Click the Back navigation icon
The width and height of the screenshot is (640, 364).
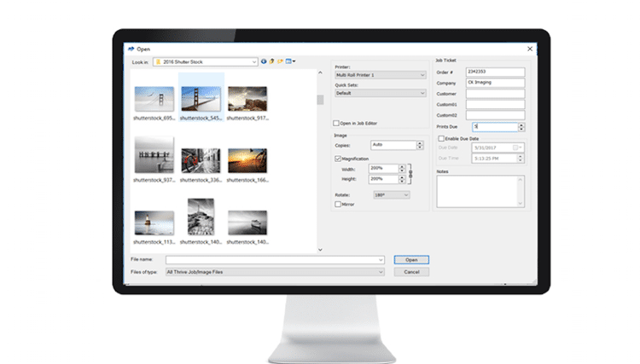tap(265, 61)
